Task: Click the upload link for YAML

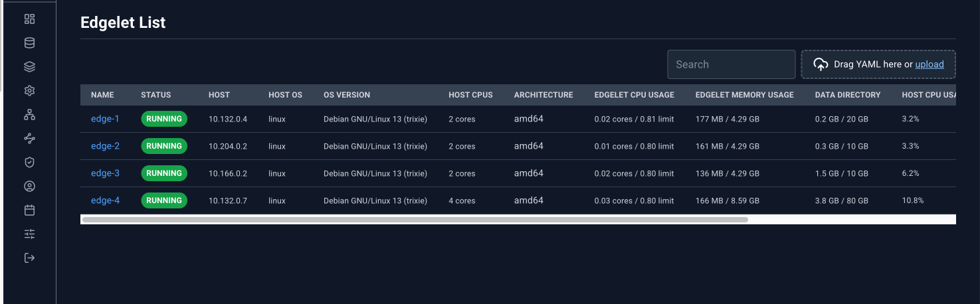Action: pos(930,64)
